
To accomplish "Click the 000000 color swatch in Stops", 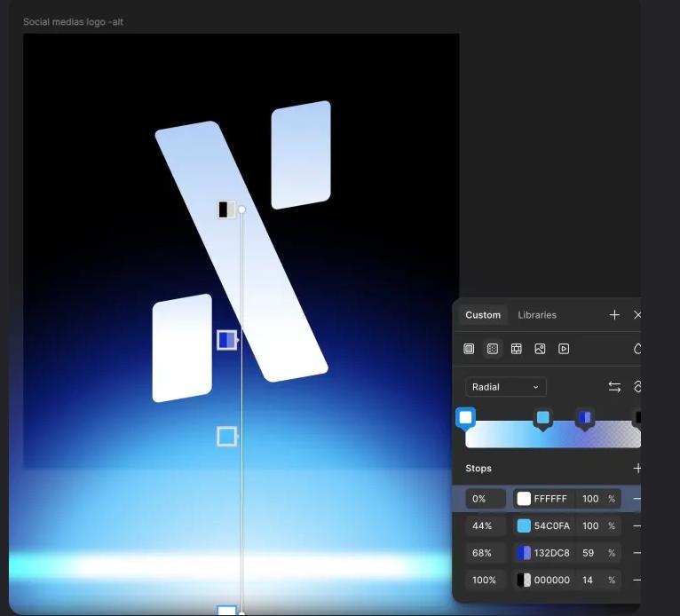I will click(x=524, y=580).
